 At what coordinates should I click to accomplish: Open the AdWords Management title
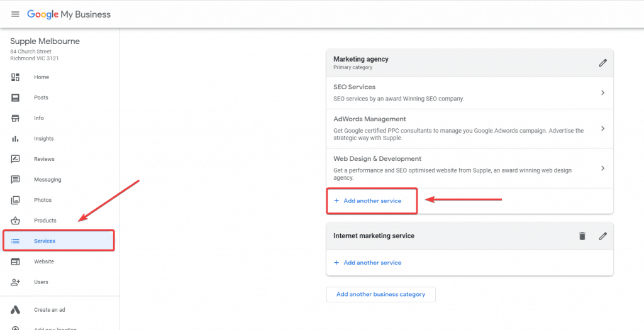pos(370,119)
